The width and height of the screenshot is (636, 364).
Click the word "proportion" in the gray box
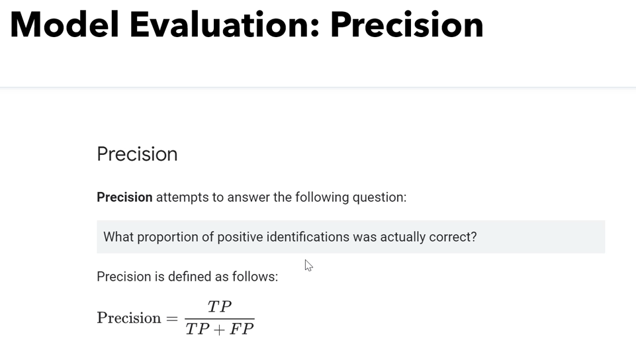(x=168, y=237)
